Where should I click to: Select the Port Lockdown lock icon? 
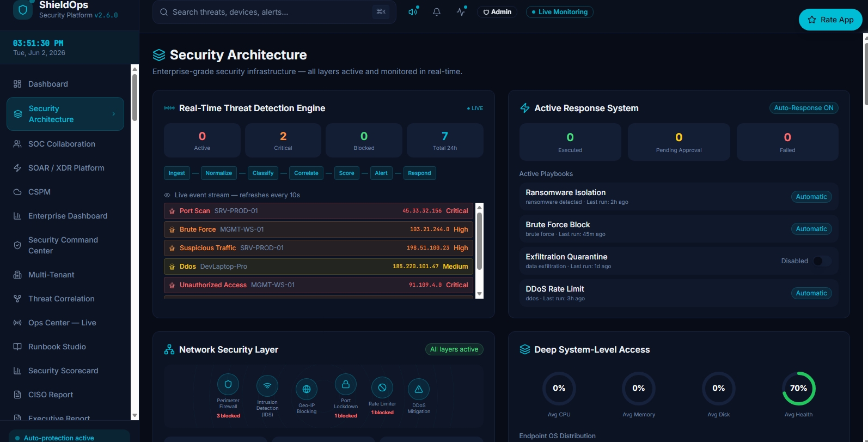coord(346,384)
